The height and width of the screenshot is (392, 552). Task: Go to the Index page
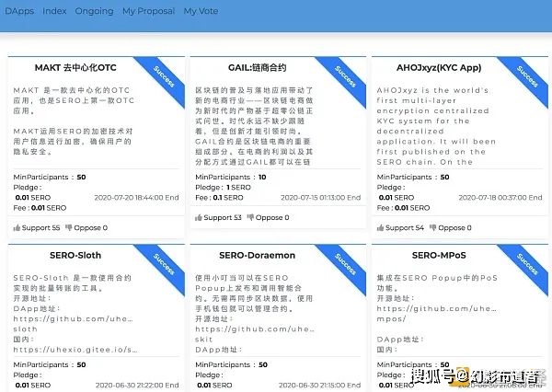click(54, 11)
